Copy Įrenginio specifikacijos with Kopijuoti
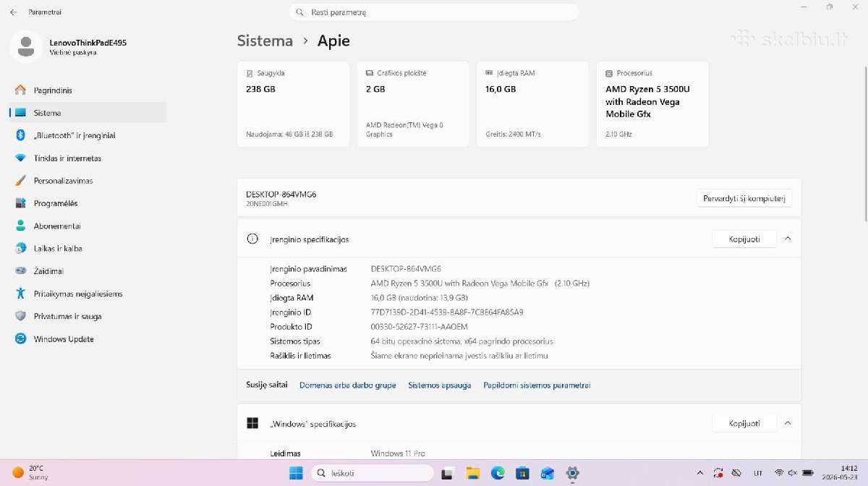The height and width of the screenshot is (486, 868). click(744, 239)
